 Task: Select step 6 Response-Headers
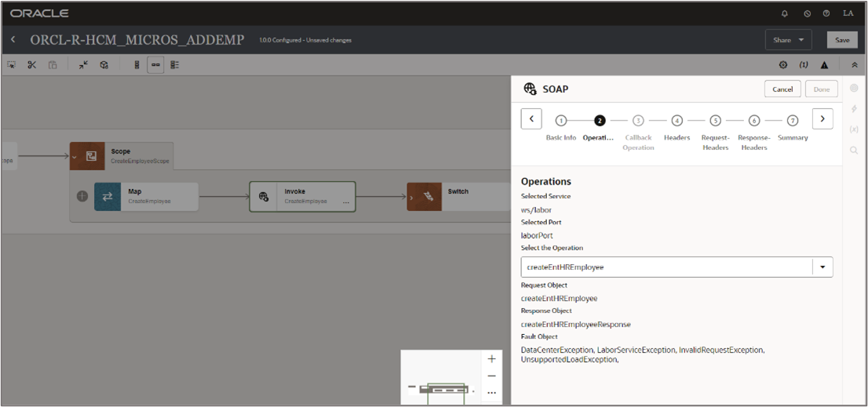pyautogui.click(x=754, y=121)
